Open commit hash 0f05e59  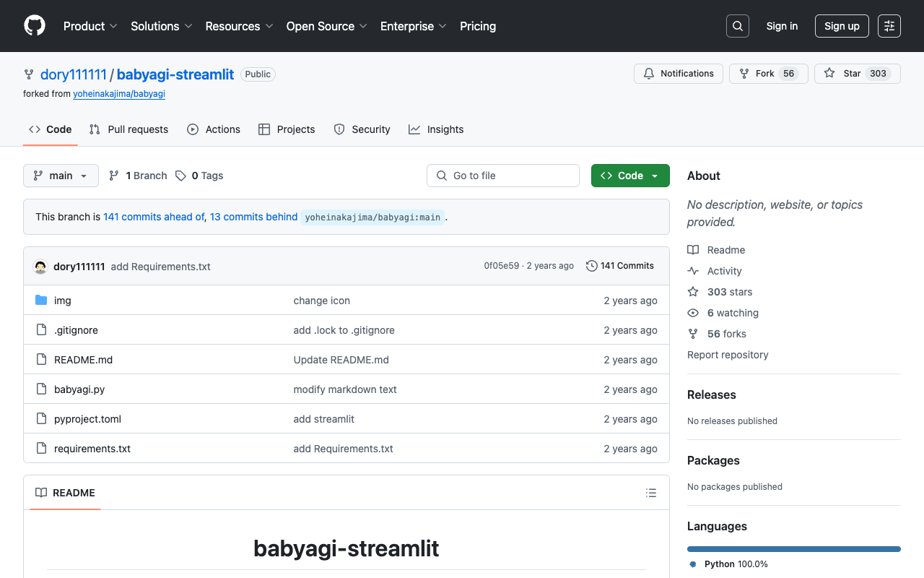[502, 266]
